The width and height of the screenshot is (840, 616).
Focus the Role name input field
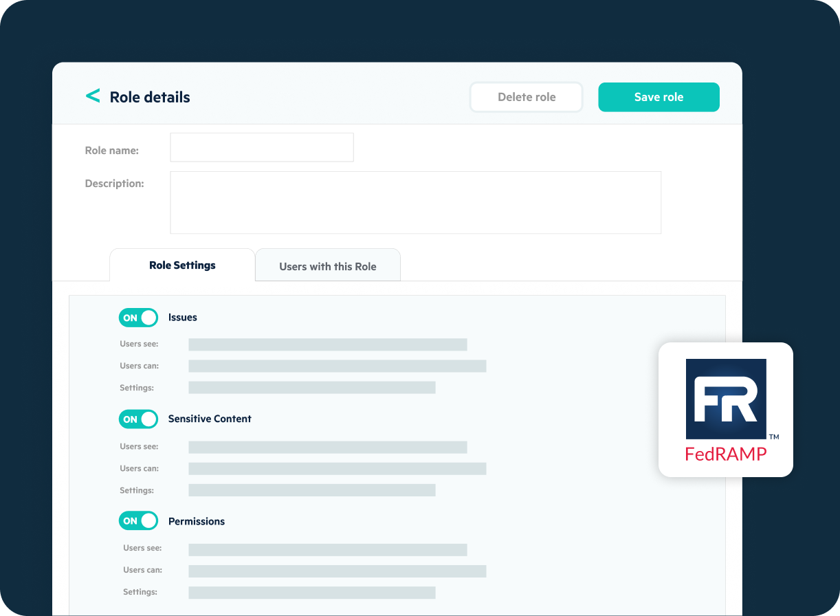[x=262, y=148]
